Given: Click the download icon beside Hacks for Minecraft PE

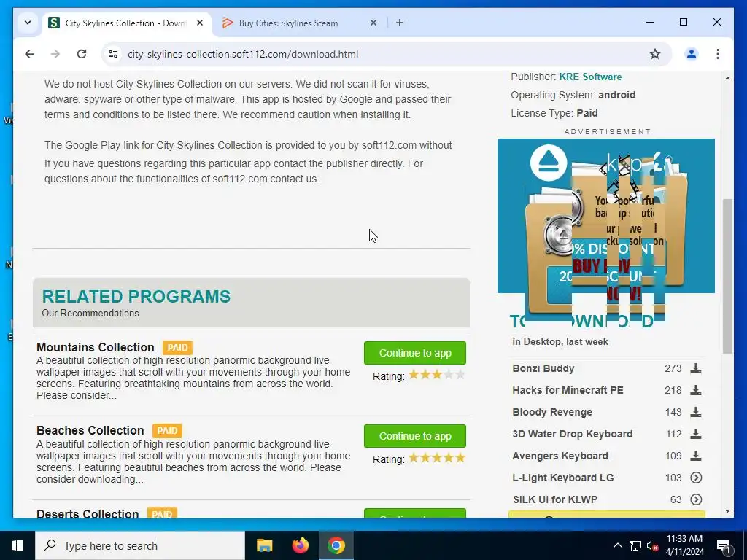Looking at the screenshot, I should point(695,390).
